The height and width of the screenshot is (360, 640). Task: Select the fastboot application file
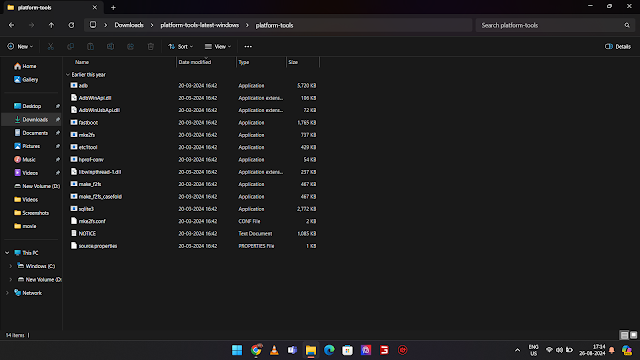[88, 122]
